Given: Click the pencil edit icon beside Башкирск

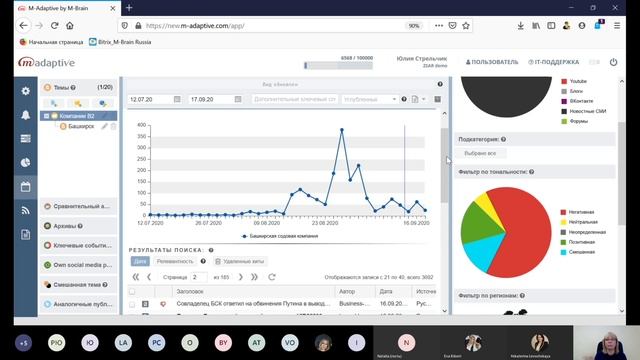Looking at the screenshot, I should click(104, 126).
